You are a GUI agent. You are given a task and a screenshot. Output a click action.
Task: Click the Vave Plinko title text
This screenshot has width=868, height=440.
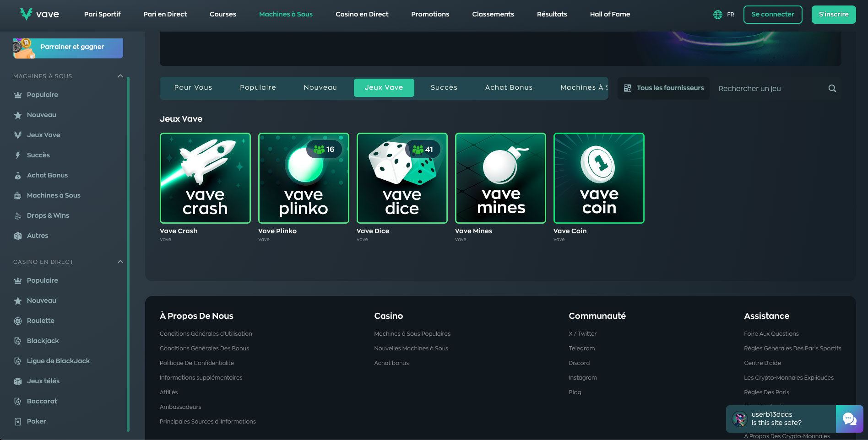[277, 231]
